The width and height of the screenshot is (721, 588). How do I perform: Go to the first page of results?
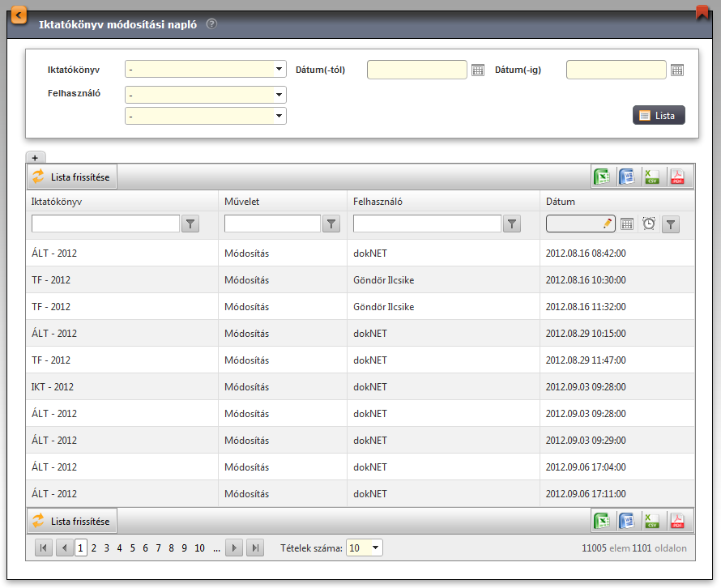pos(44,548)
